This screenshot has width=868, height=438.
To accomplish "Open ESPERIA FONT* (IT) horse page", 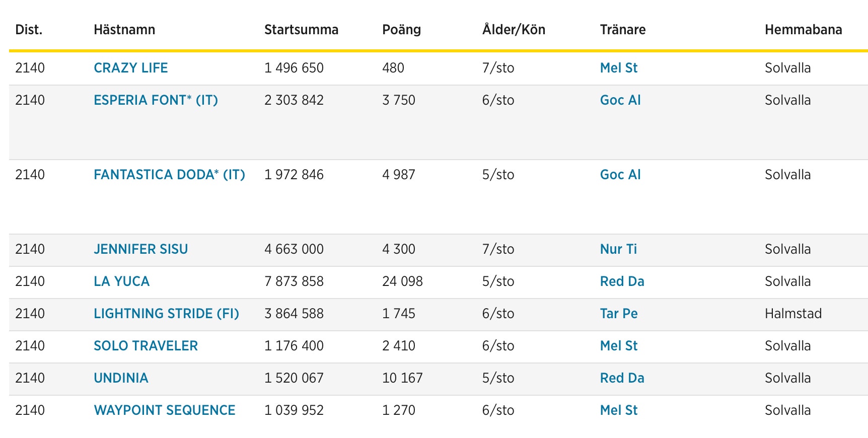I will [x=156, y=100].
